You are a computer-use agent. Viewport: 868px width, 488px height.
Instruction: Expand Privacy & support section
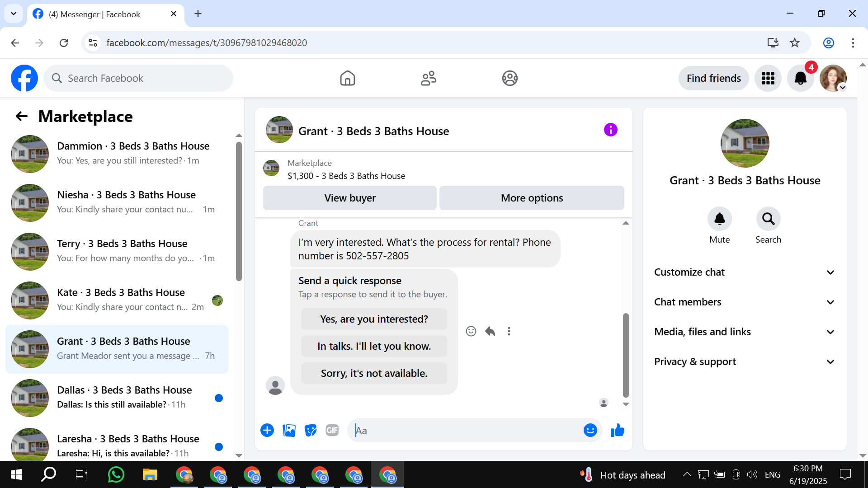coord(745,361)
